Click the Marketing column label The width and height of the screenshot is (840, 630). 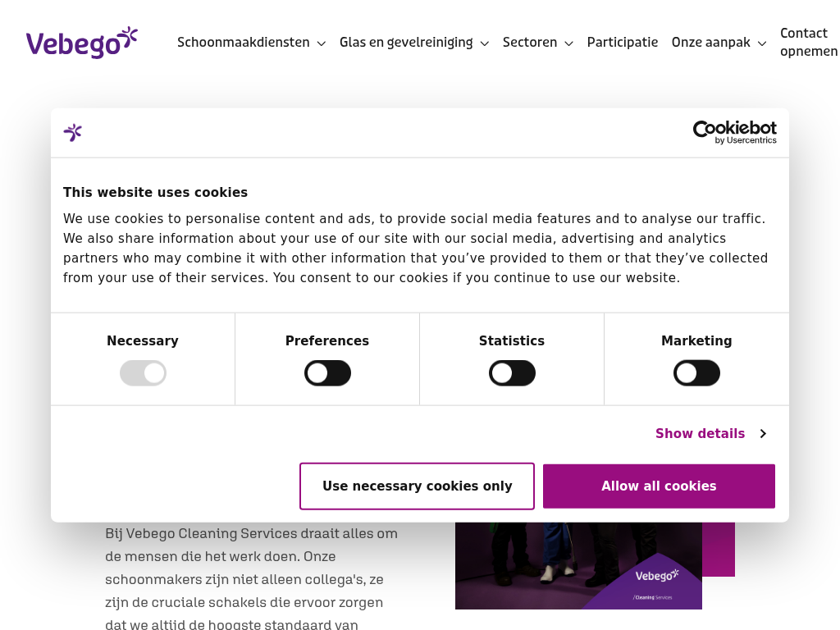coord(696,341)
